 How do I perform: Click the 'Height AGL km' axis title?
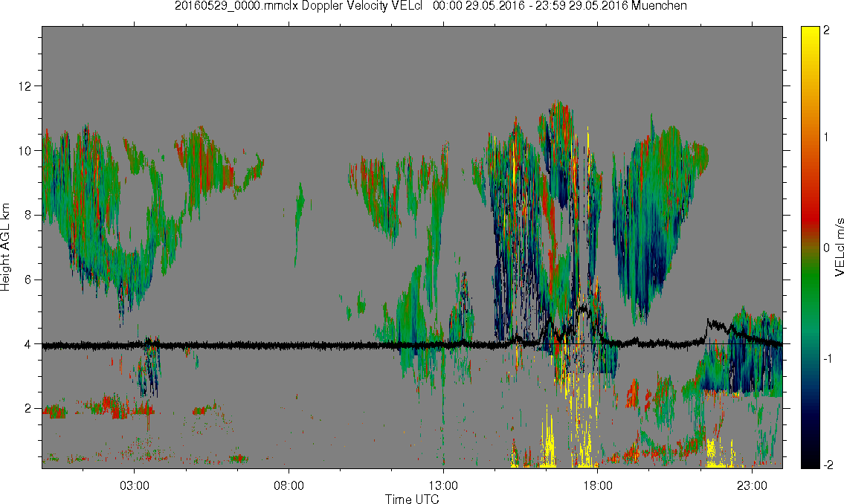pos(5,248)
